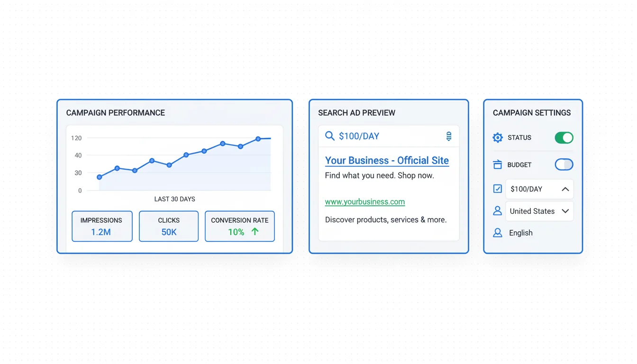Click the $100/DAY search input field

coord(389,136)
